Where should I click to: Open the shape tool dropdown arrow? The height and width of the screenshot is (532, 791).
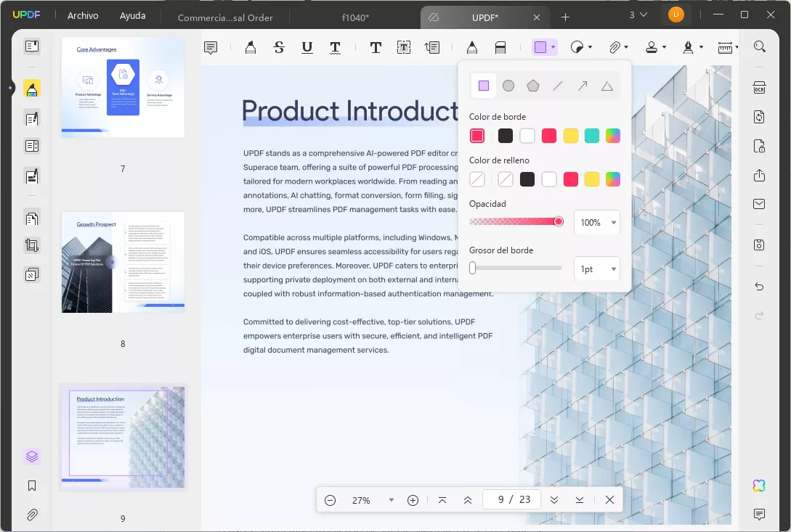[553, 47]
